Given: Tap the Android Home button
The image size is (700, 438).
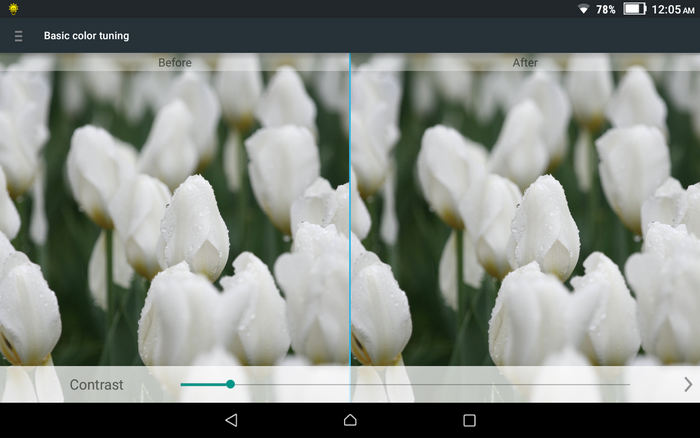Looking at the screenshot, I should (350, 420).
